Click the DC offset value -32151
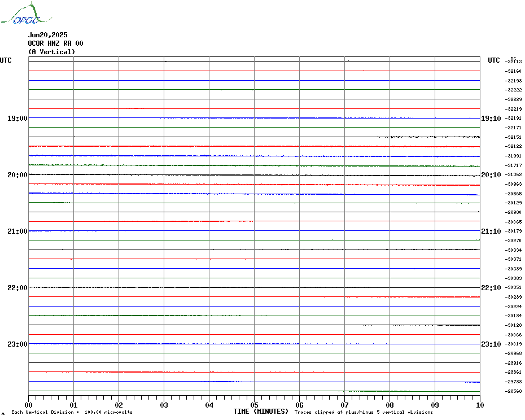This screenshot has width=525, height=420. coord(513,137)
